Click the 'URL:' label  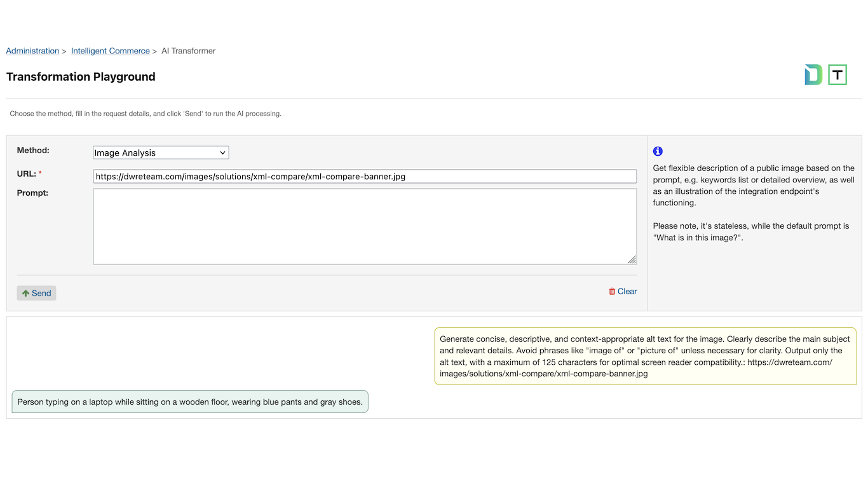click(29, 173)
